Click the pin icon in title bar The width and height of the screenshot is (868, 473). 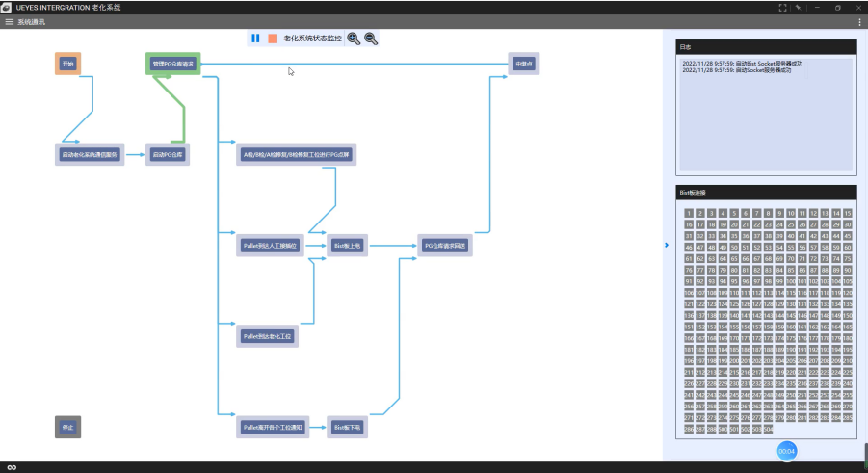tap(798, 7)
